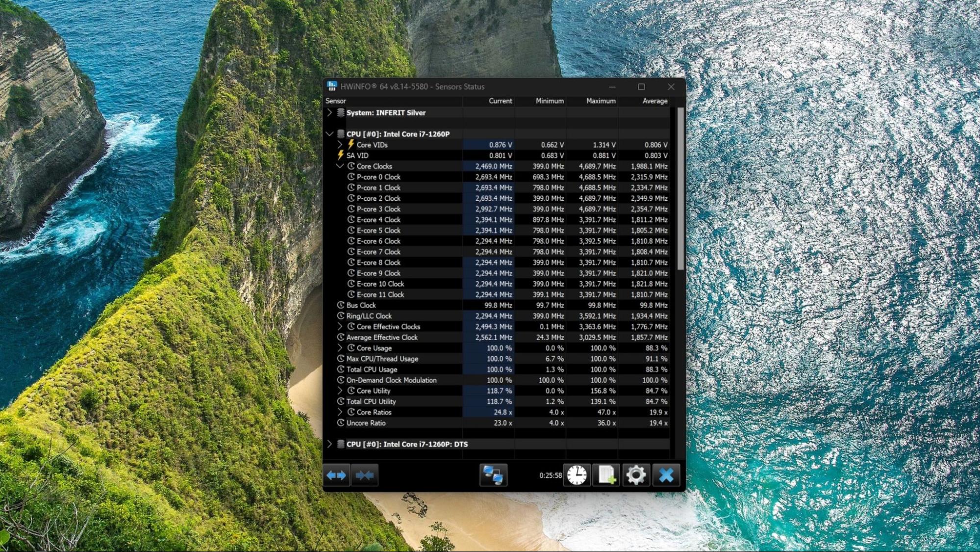Click the blue X close-sensors button

[666, 475]
